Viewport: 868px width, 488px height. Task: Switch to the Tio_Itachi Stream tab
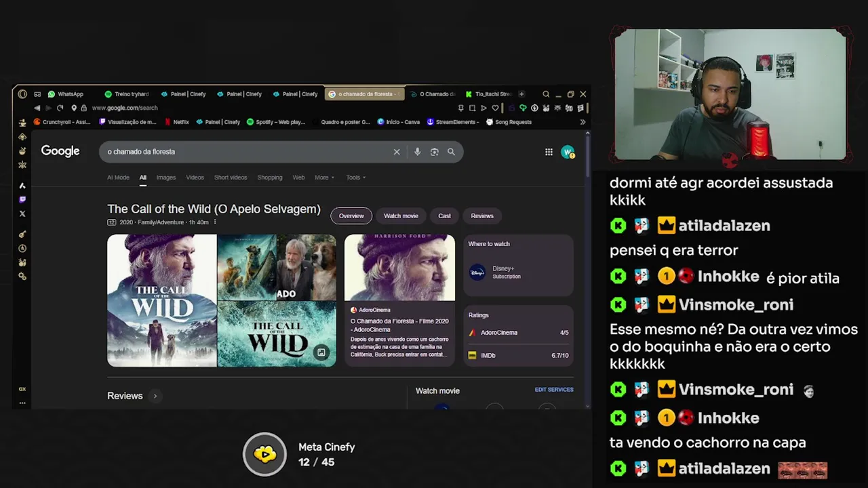click(x=488, y=94)
